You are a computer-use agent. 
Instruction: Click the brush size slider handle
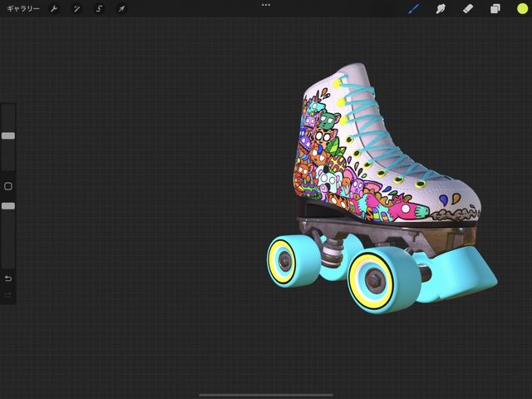(8, 135)
